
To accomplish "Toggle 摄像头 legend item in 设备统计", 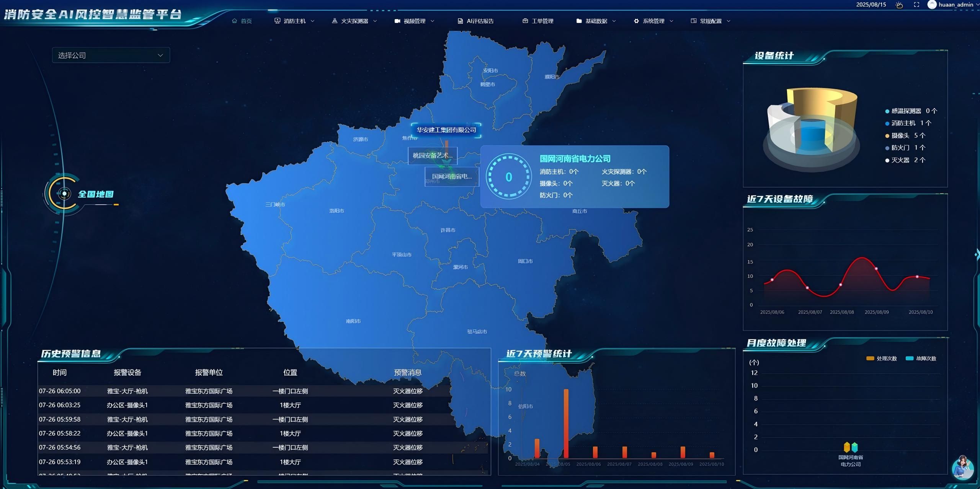I will point(900,135).
